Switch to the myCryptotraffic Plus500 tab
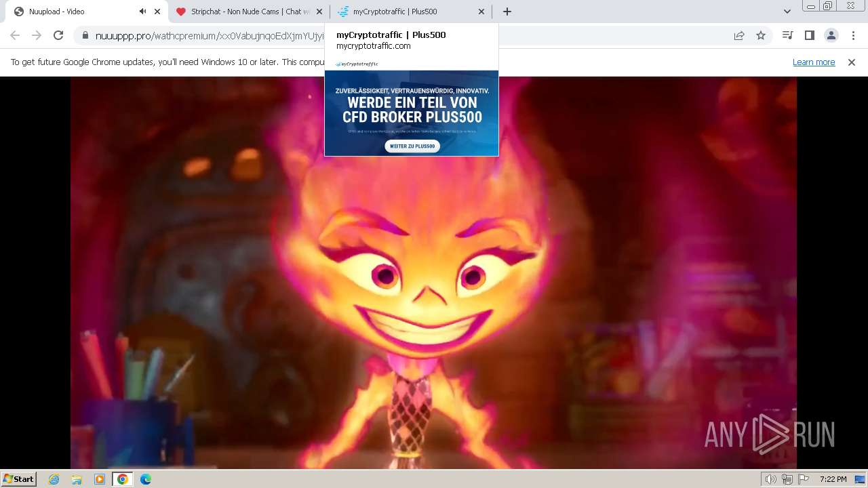Image resolution: width=868 pixels, height=488 pixels. click(411, 12)
